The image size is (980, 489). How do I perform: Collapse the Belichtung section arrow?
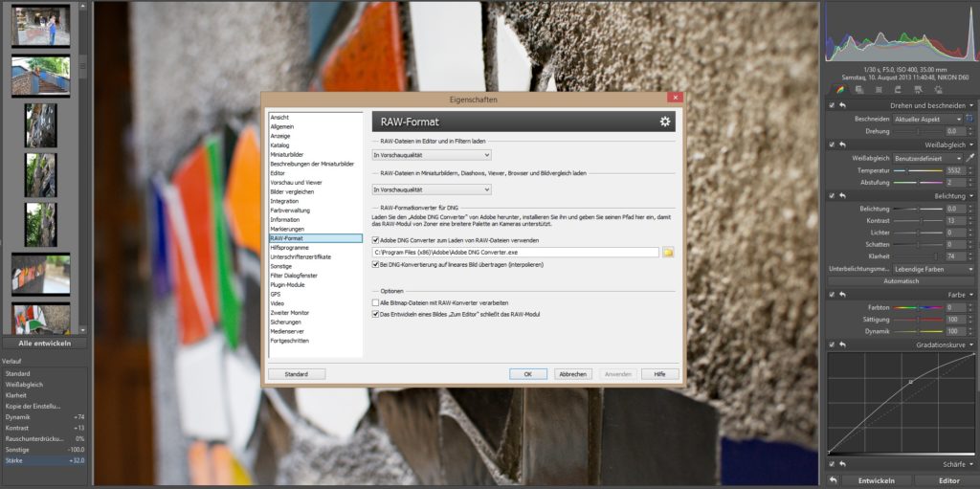click(x=971, y=196)
